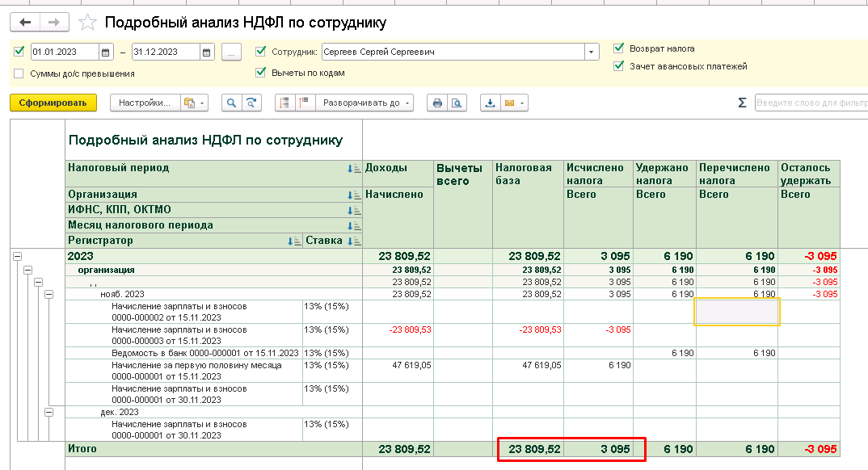Collapse the 'дек. 2023' month group
The width and height of the screenshot is (868, 470).
pyautogui.click(x=49, y=413)
